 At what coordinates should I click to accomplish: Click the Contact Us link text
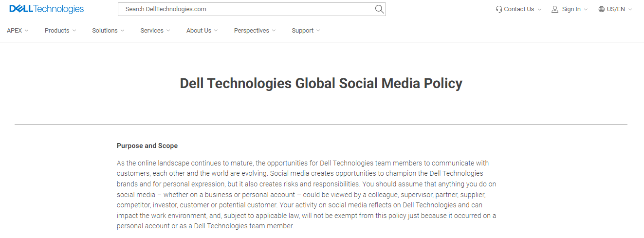pyautogui.click(x=519, y=9)
